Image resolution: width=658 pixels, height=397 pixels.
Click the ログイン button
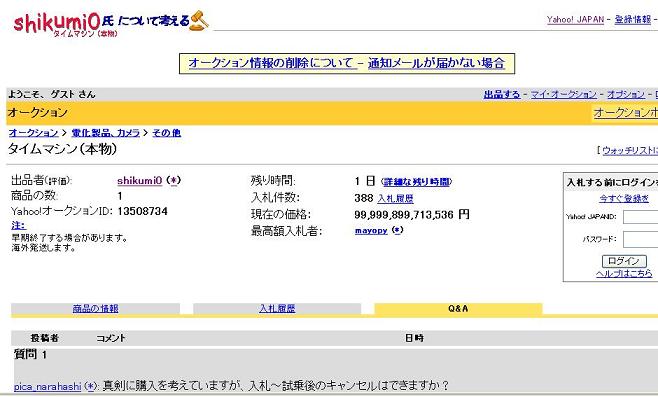point(624,261)
